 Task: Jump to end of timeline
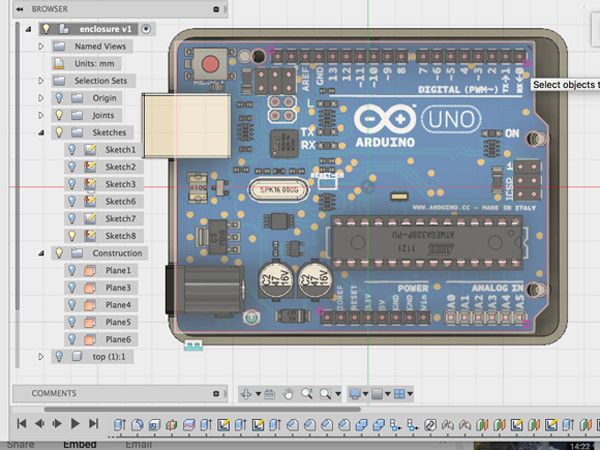pyautogui.click(x=93, y=424)
